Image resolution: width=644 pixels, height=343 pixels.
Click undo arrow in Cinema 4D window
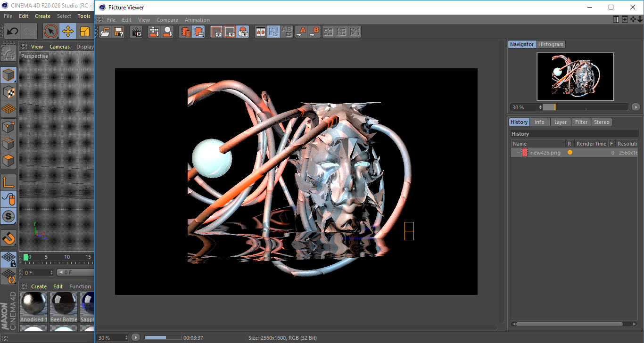point(12,32)
